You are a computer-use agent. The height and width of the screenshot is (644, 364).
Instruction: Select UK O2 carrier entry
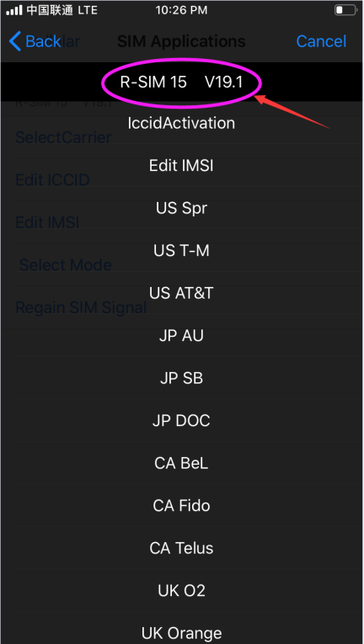coord(181,591)
